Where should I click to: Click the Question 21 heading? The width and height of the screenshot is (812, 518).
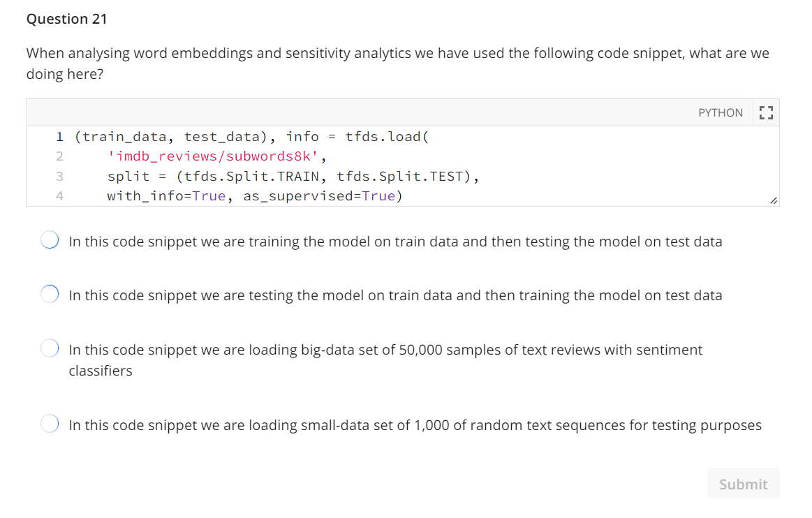click(67, 19)
